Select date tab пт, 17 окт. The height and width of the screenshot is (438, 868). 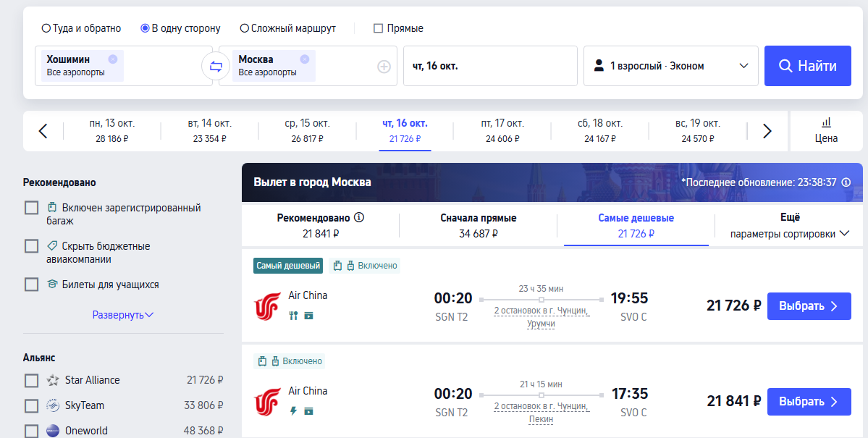(502, 130)
